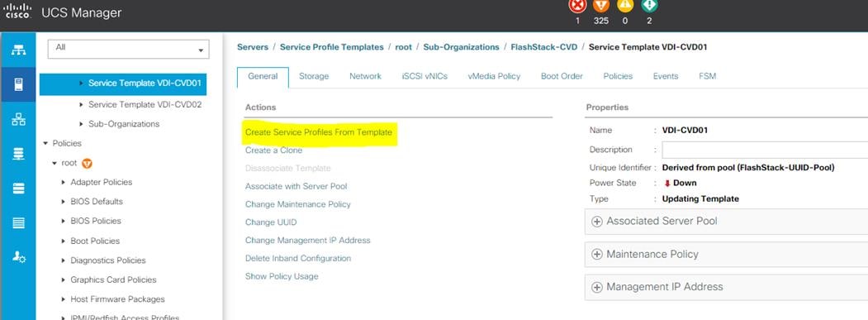Open the Admin section in the sidebar
This screenshot has height=320, width=868.
[18, 257]
